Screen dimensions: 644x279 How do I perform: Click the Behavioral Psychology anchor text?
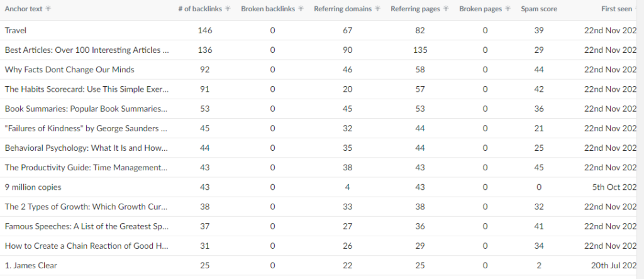86,148
